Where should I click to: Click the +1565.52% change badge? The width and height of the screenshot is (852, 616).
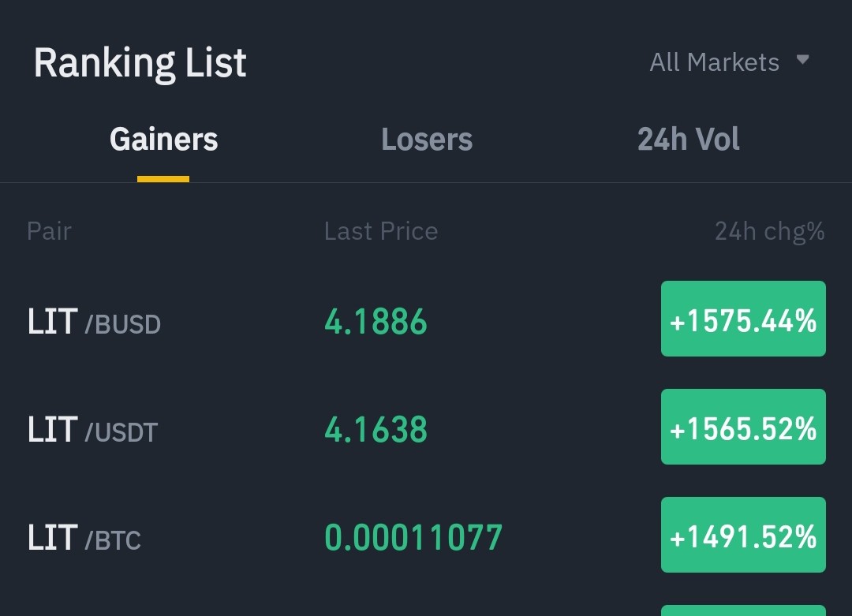pyautogui.click(x=743, y=427)
